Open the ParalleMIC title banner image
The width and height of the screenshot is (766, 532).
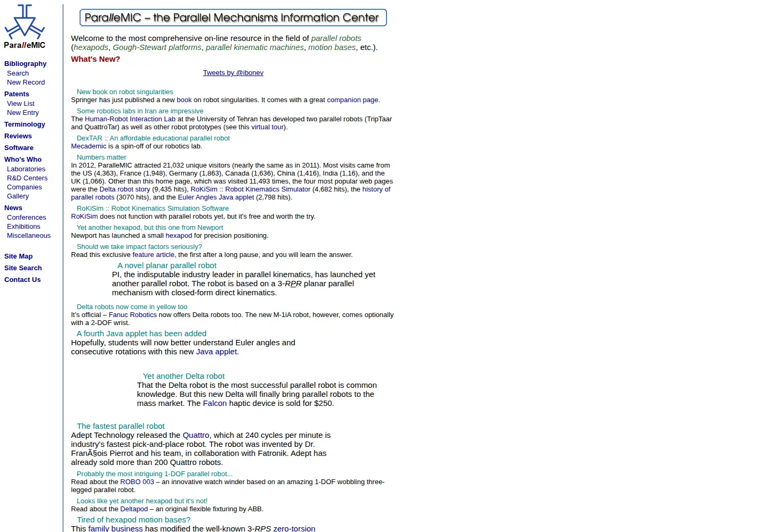tap(233, 18)
